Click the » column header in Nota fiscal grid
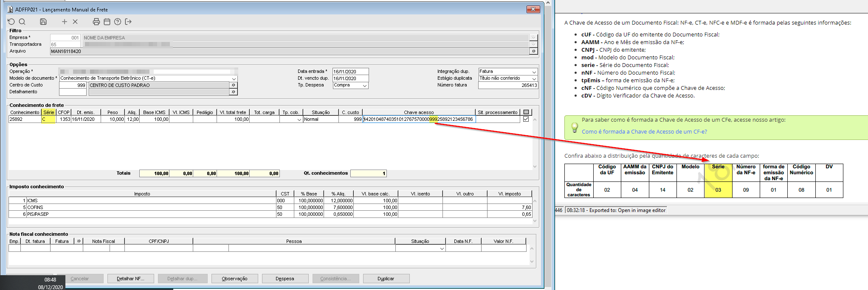The height and width of the screenshot is (290, 868). [79, 241]
